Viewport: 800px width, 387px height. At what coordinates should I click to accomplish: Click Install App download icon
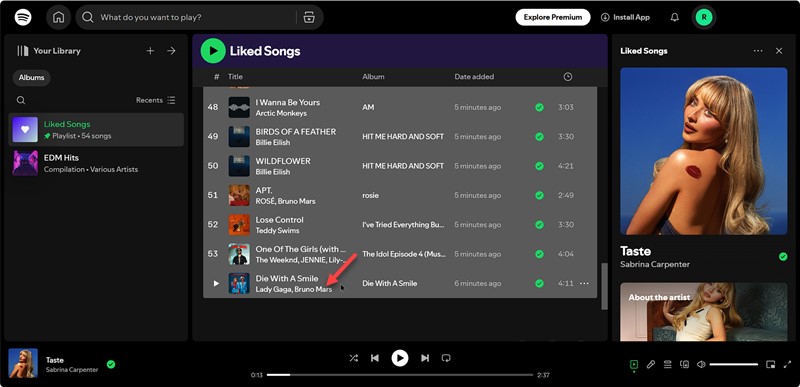[605, 17]
